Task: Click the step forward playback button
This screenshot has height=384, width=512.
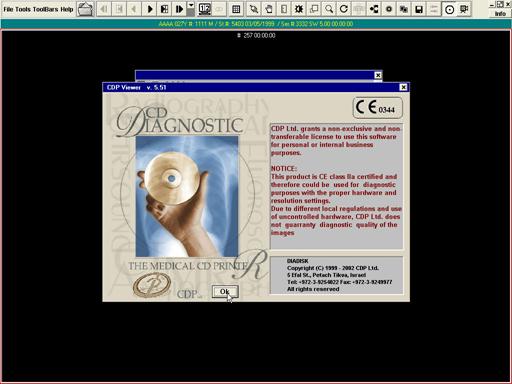Action: (x=179, y=9)
